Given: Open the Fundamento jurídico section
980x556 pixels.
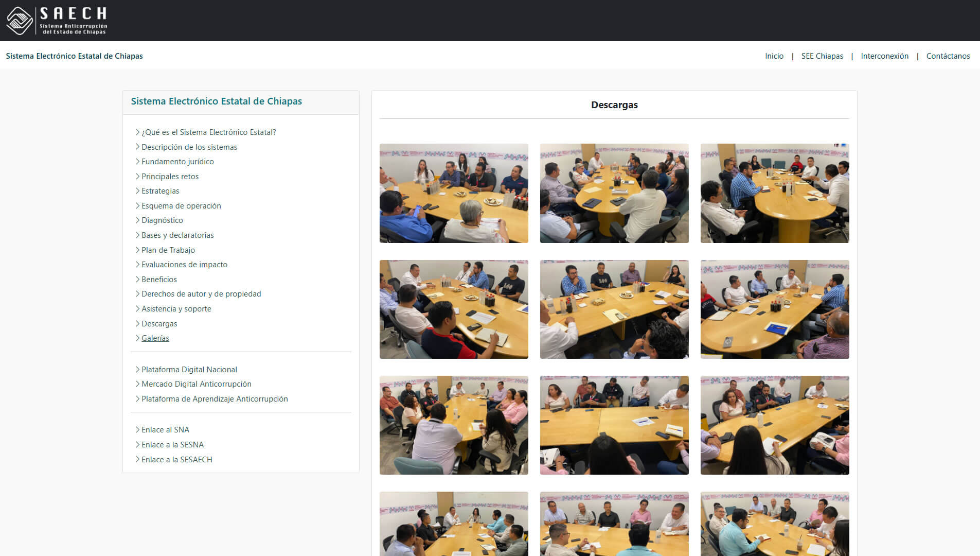Looking at the screenshot, I should click(177, 162).
